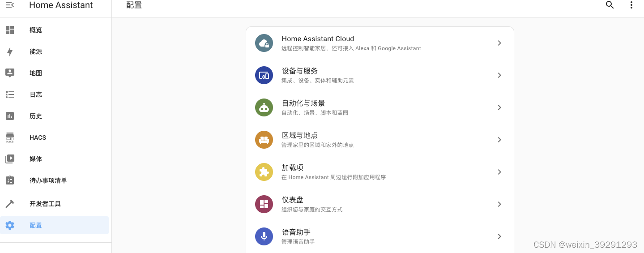Click the Home Assistant Cloud icon
The image size is (644, 253).
(x=264, y=43)
